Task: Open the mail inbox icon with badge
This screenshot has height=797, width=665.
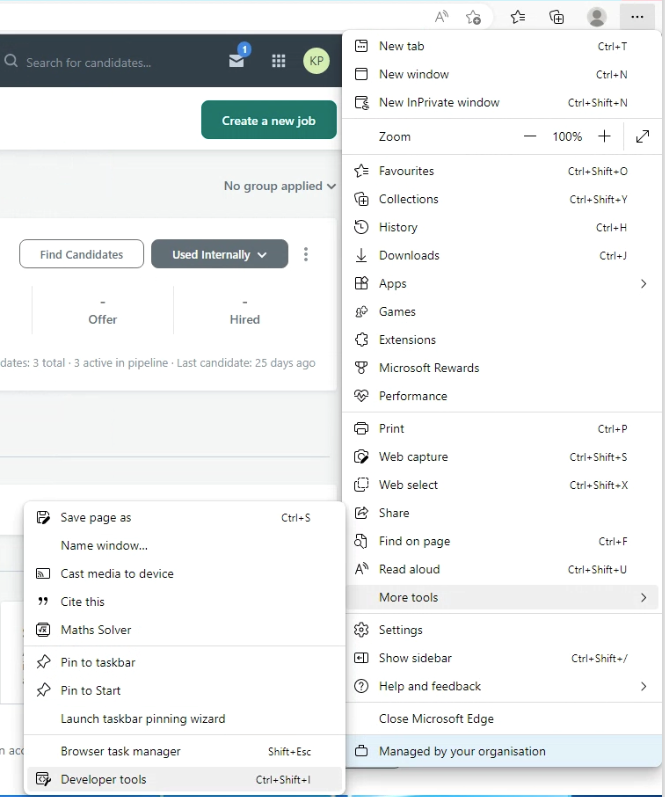Action: [237, 59]
